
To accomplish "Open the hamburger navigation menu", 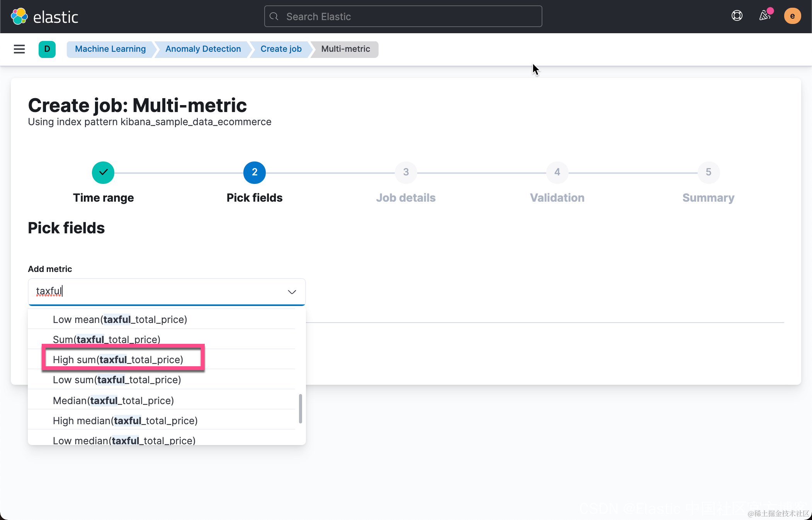I will [19, 49].
